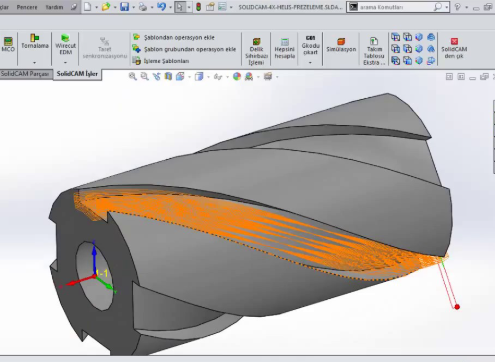Screen dimensions: 495x362
Task: Open the Display Style dropdown arrow
Action: tap(208, 77)
